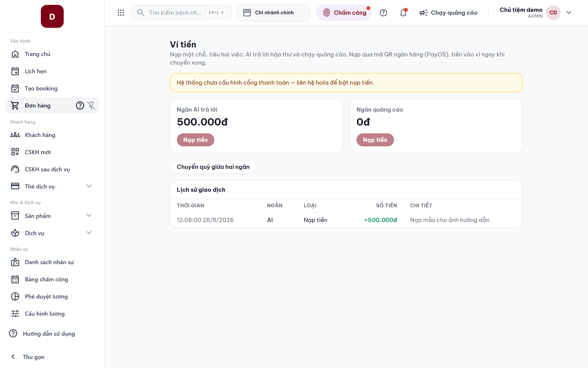Open the apps grid launcher icon
This screenshot has height=368, width=588.
pos(121,13)
